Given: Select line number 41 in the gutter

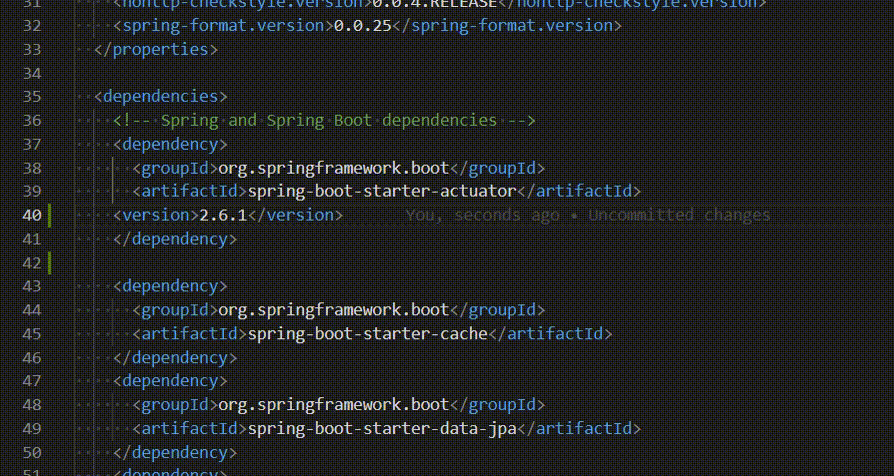Looking at the screenshot, I should coord(32,239).
